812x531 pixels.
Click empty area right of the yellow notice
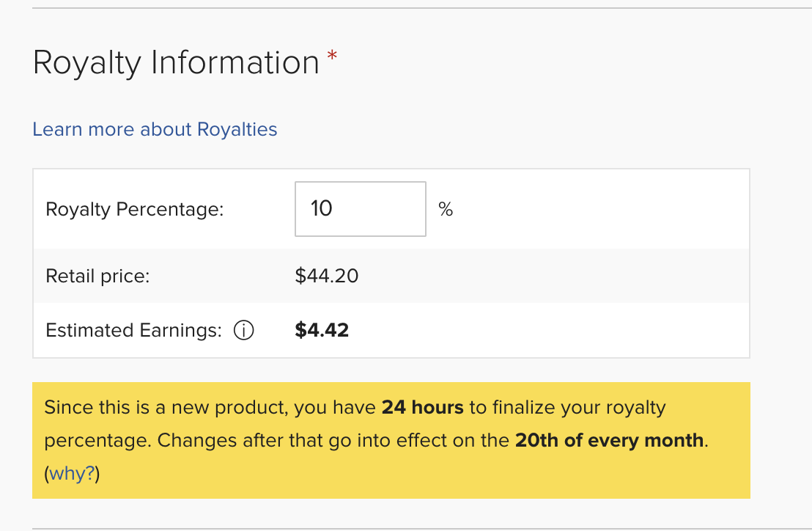[x=780, y=440]
